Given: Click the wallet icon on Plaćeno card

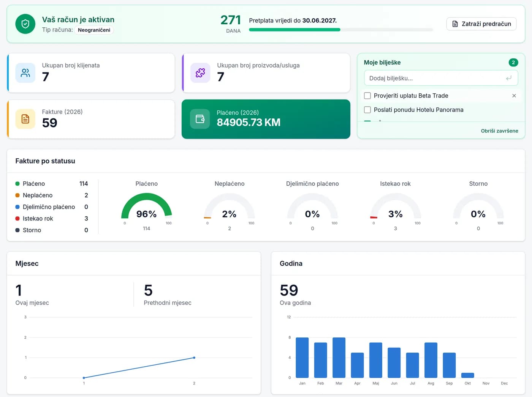Looking at the screenshot, I should (200, 119).
